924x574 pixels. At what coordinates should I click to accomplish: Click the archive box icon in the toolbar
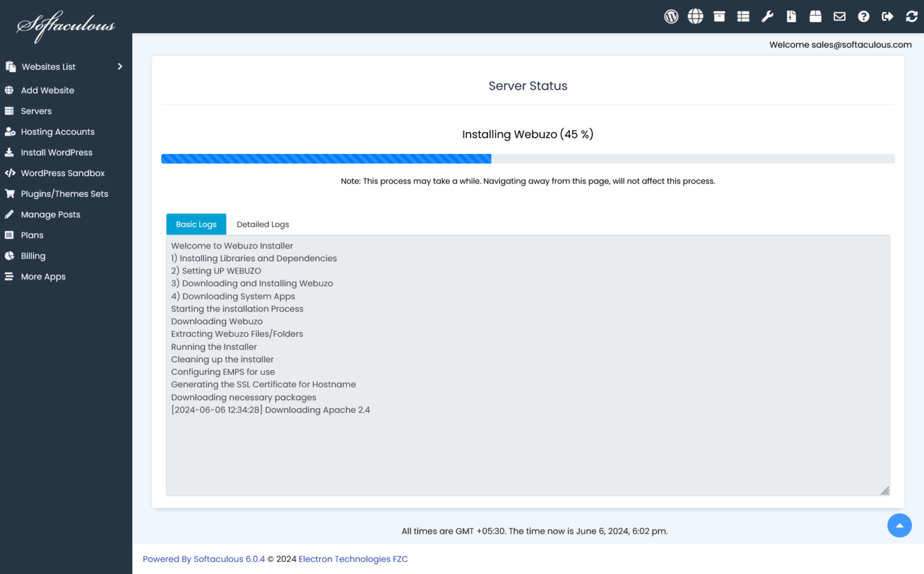(719, 16)
